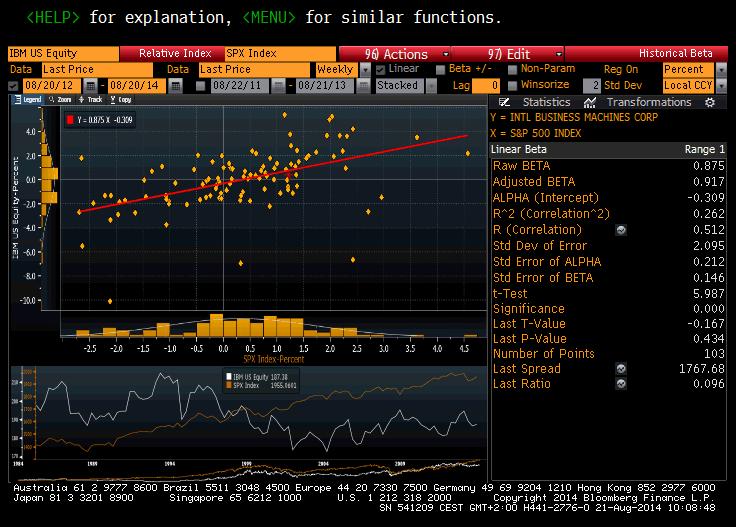Enable the Non-Param checkbox
This screenshot has height=527, width=736.
pos(513,70)
